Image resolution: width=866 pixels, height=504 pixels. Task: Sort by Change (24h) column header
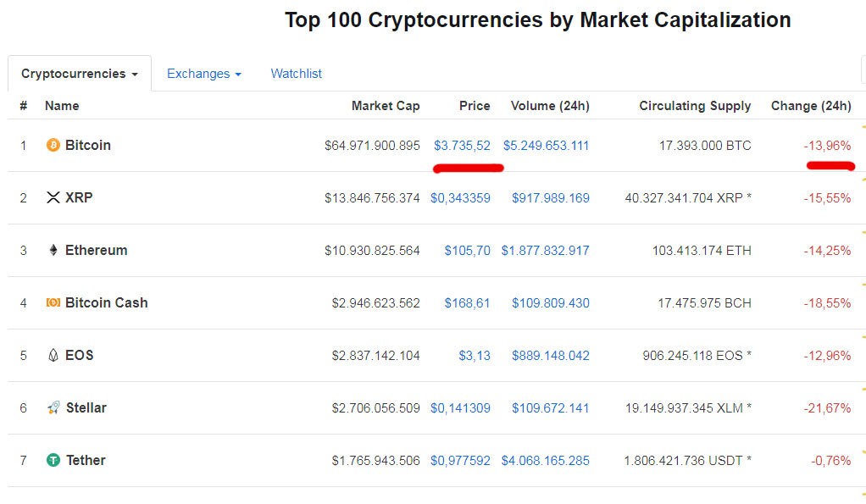pyautogui.click(x=810, y=106)
